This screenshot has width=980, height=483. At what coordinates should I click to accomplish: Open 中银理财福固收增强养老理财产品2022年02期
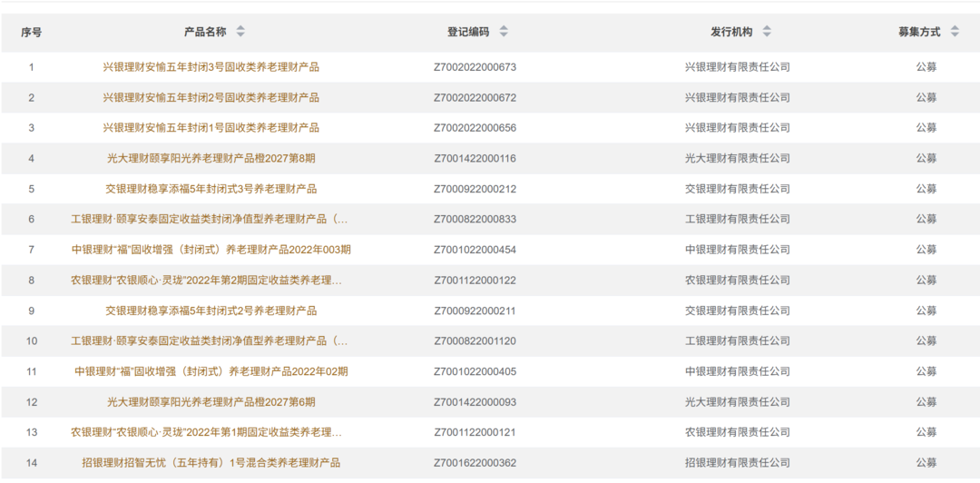tap(211, 371)
